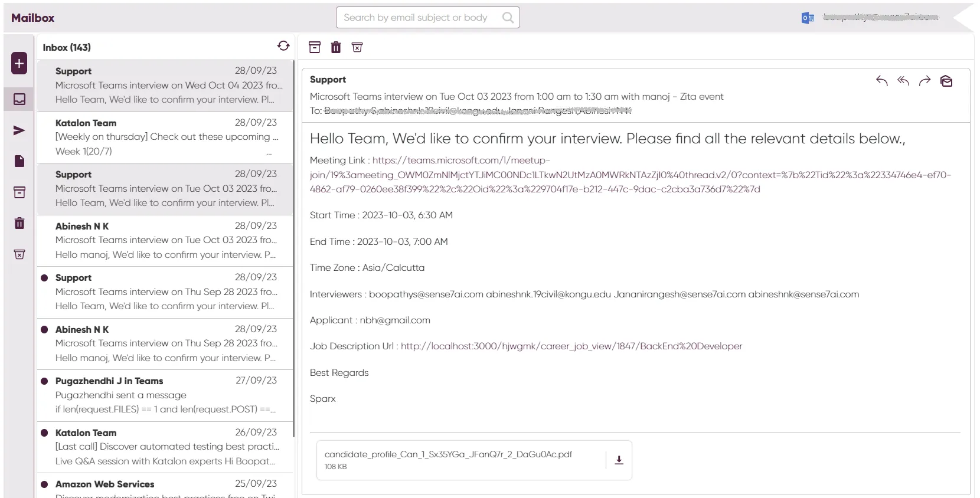Reply all to the Support email
Viewport: 980px width, 498px height.
coord(903,81)
